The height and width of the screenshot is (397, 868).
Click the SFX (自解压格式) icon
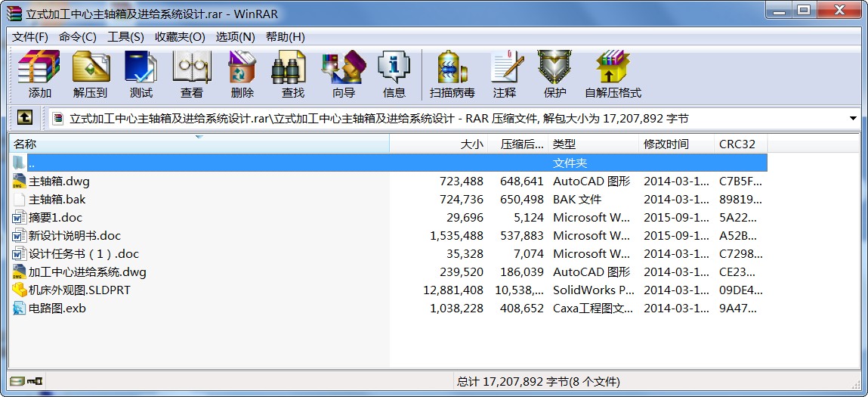613,74
